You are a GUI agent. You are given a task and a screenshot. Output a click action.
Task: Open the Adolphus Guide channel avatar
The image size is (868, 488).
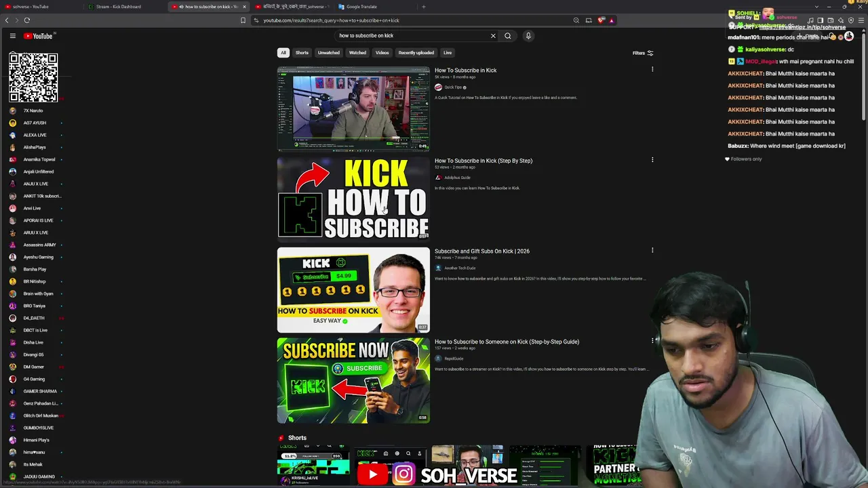pyautogui.click(x=438, y=178)
